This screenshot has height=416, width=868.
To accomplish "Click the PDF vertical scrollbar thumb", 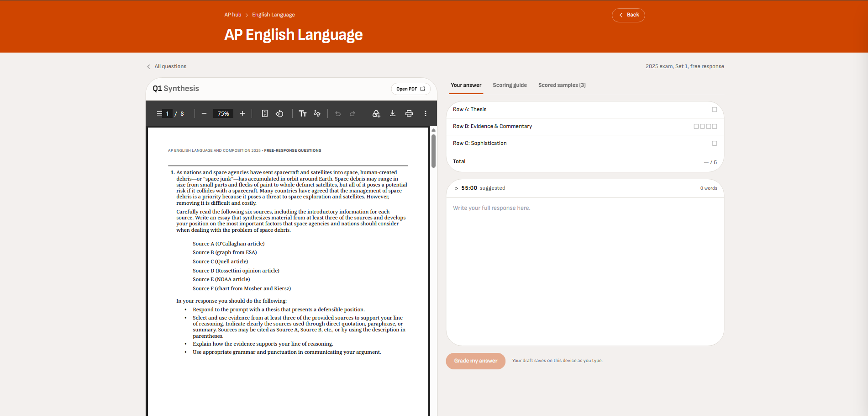I will pos(434,151).
